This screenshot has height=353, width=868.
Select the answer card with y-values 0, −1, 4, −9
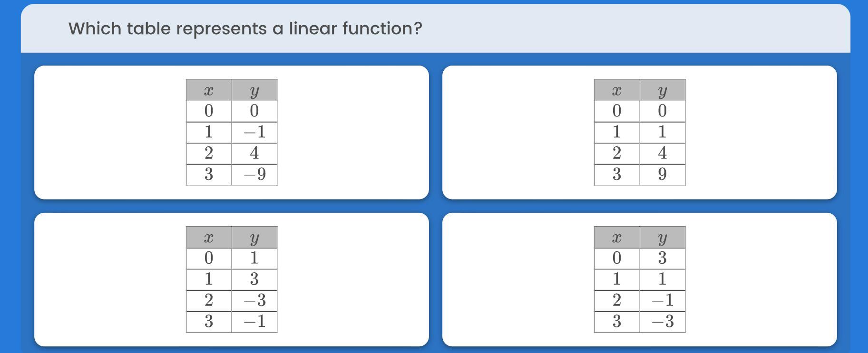coord(231,132)
